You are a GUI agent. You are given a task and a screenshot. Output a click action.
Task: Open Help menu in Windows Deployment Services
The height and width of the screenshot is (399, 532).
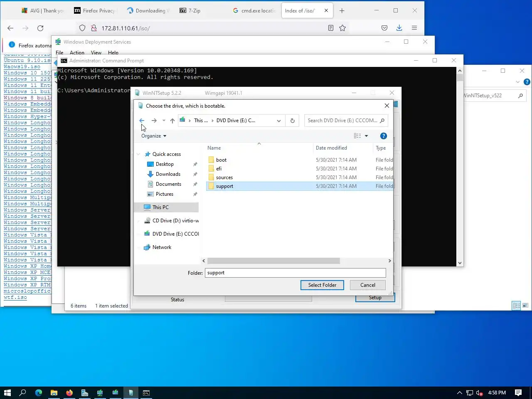point(113,53)
